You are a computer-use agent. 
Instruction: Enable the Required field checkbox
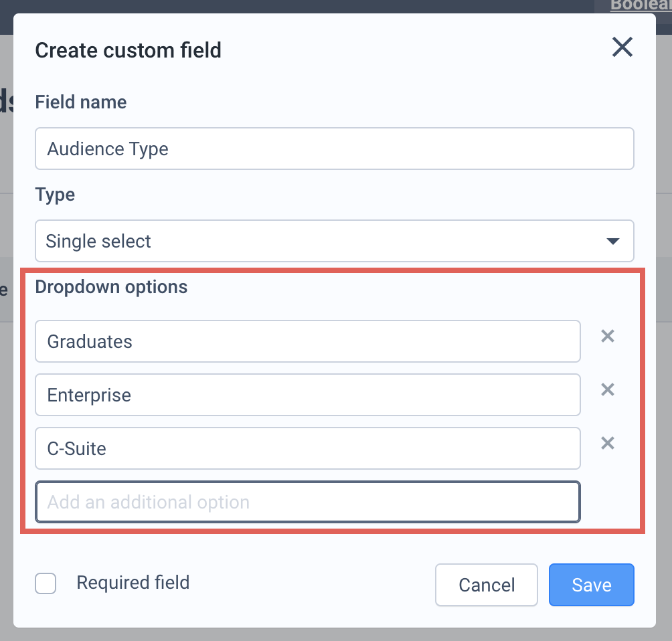click(46, 583)
